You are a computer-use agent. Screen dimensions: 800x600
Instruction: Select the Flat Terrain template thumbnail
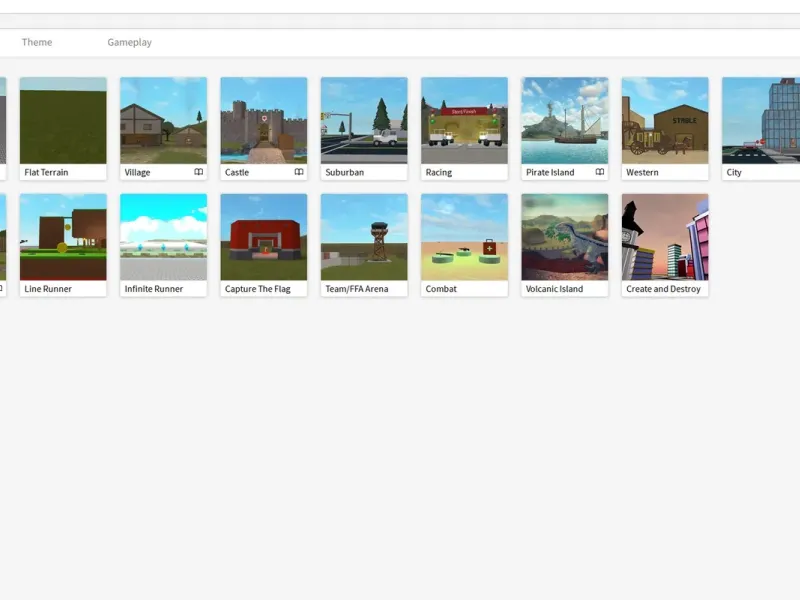pos(63,120)
